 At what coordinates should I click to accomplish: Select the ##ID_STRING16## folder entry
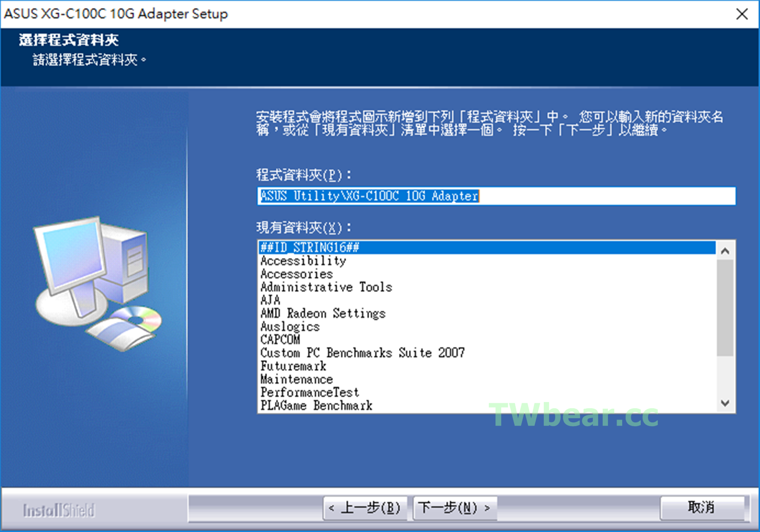[487, 248]
